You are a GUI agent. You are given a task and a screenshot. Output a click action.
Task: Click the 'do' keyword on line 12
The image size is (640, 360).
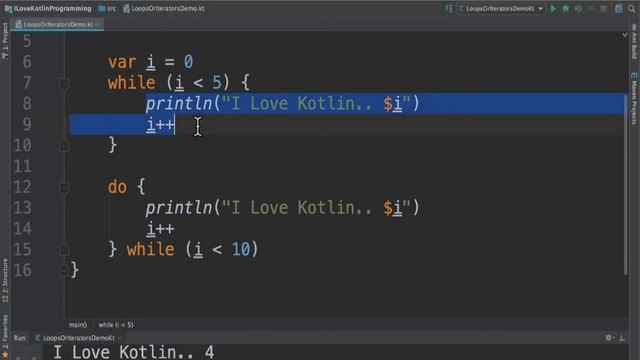tap(118, 187)
